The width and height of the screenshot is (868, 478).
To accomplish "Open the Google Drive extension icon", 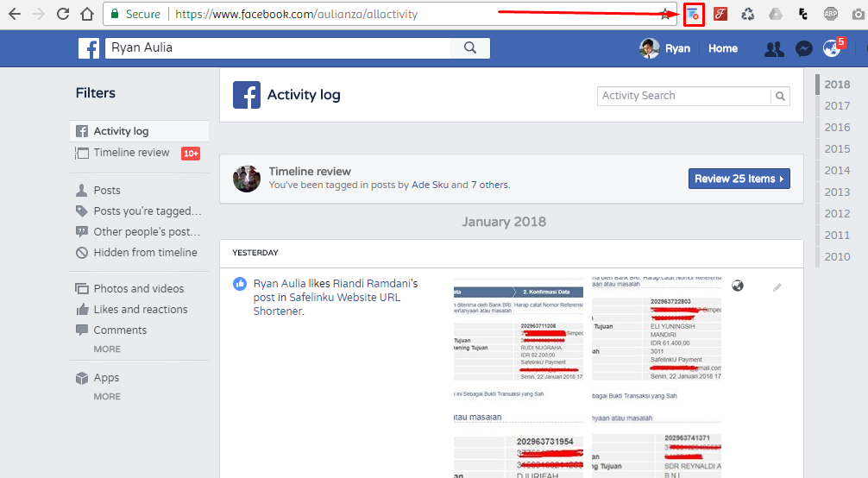I will click(776, 15).
